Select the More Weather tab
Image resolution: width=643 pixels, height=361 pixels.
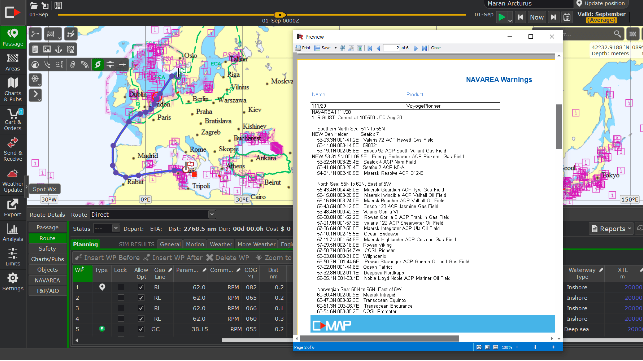256,244
